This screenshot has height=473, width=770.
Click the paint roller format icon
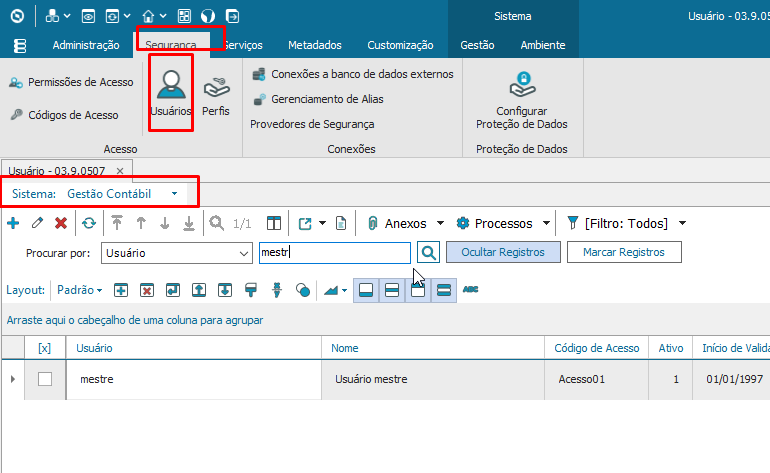[x=251, y=290]
